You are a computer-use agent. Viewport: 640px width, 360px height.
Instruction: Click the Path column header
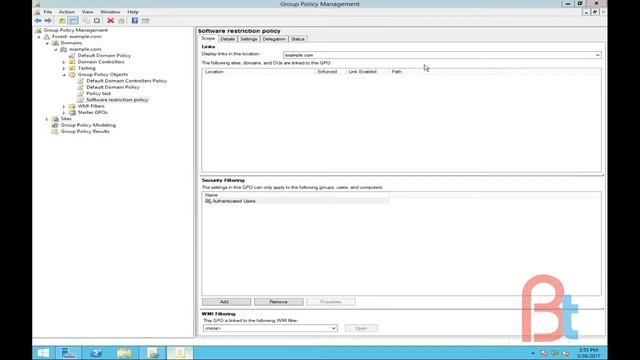coord(445,72)
